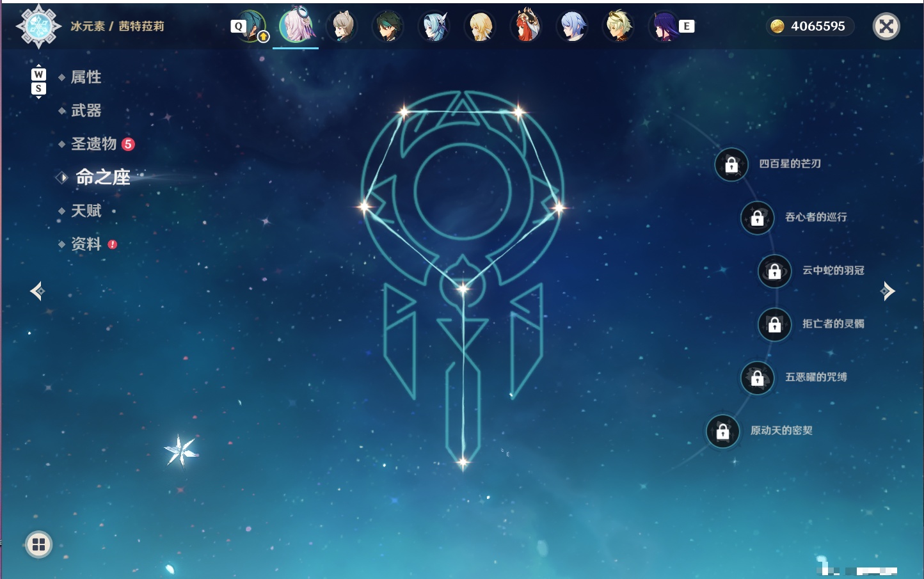
Task: Select the purple-haired character portrait
Action: pos(665,26)
